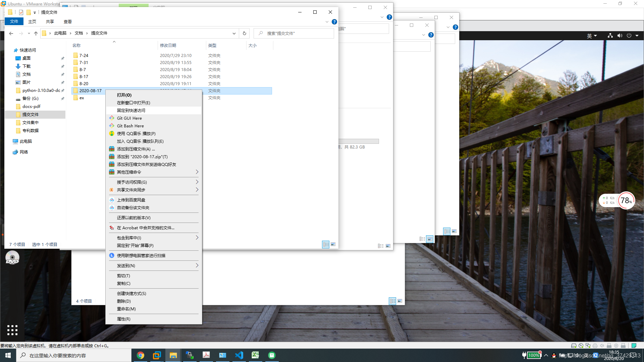Choose 添加到压缩文件(A) entry
Viewport: 644px width, 362px height.
(x=136, y=149)
